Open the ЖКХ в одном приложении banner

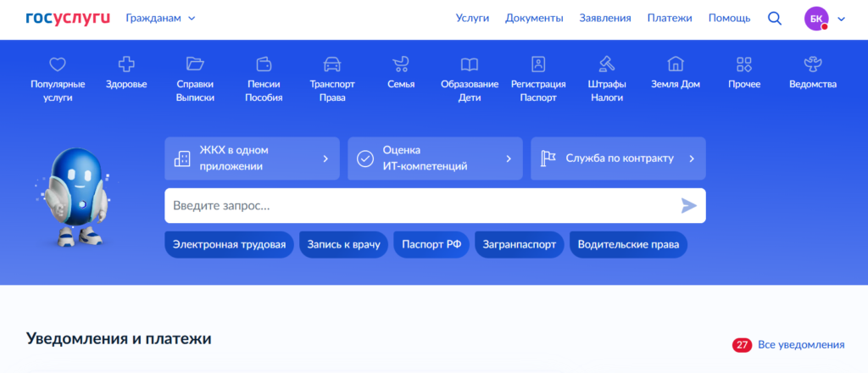pos(252,159)
